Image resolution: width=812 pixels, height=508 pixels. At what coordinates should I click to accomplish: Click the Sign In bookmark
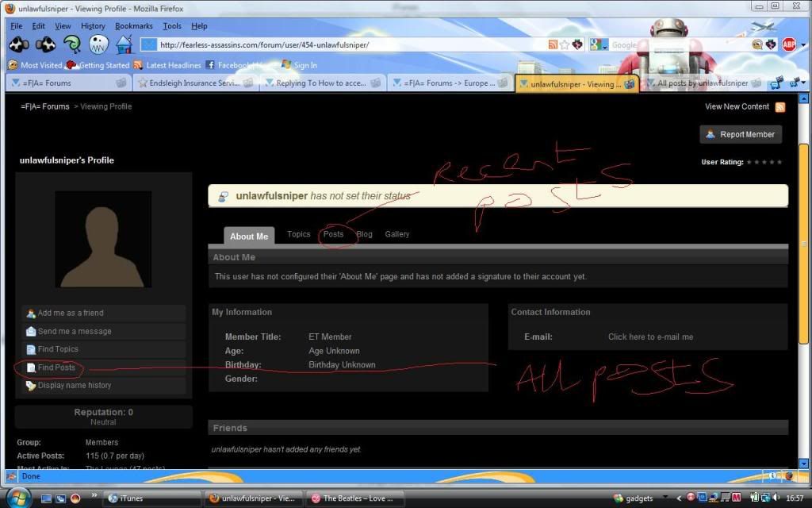coord(299,65)
